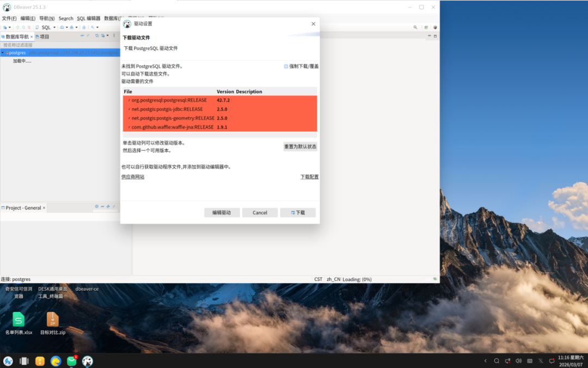Image resolution: width=588 pixels, height=368 pixels.
Task: Close the 驱动设置 dialog
Action: (x=313, y=23)
